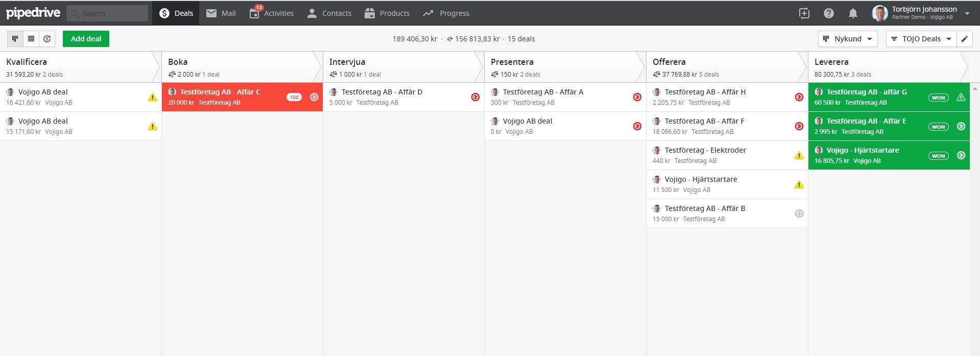Click owner avatar on Affär D card
The image size is (980, 356).
[333, 92]
